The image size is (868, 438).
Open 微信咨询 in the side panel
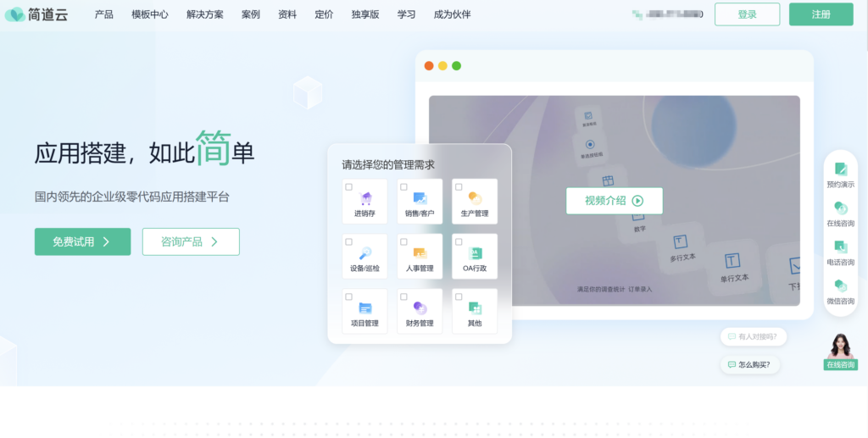tap(840, 292)
